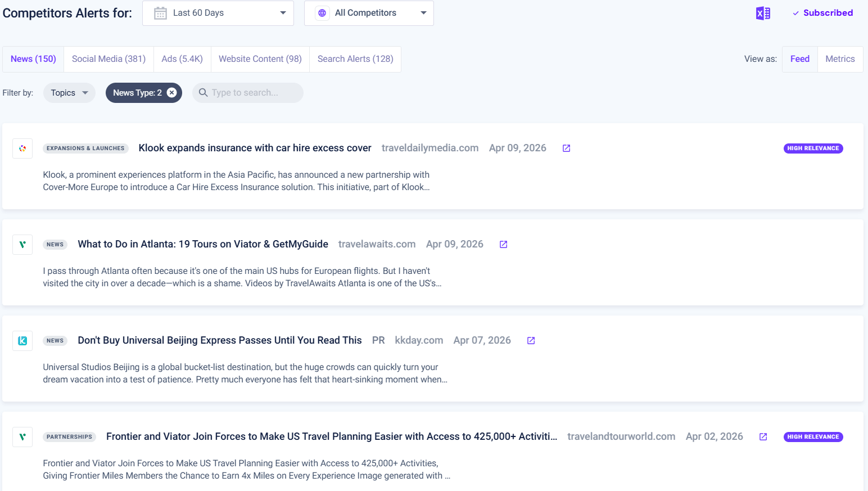The height and width of the screenshot is (491, 868).
Task: Select the Metrics view
Action: (840, 59)
